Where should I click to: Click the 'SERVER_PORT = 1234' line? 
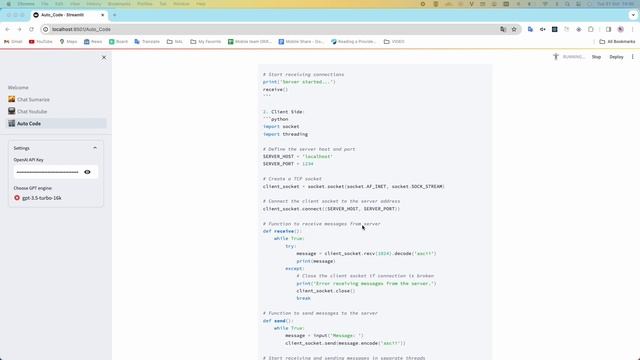pos(288,164)
